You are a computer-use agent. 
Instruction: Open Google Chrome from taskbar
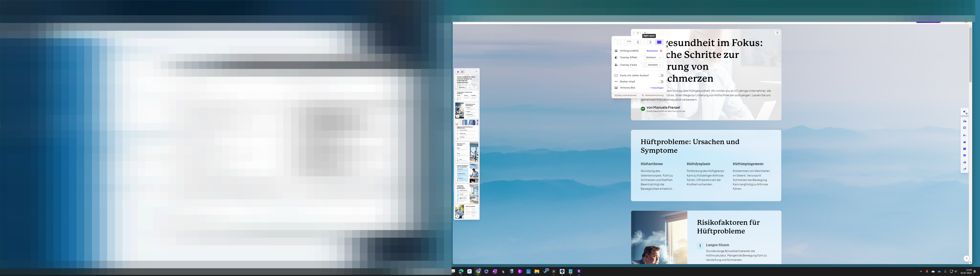(478, 271)
